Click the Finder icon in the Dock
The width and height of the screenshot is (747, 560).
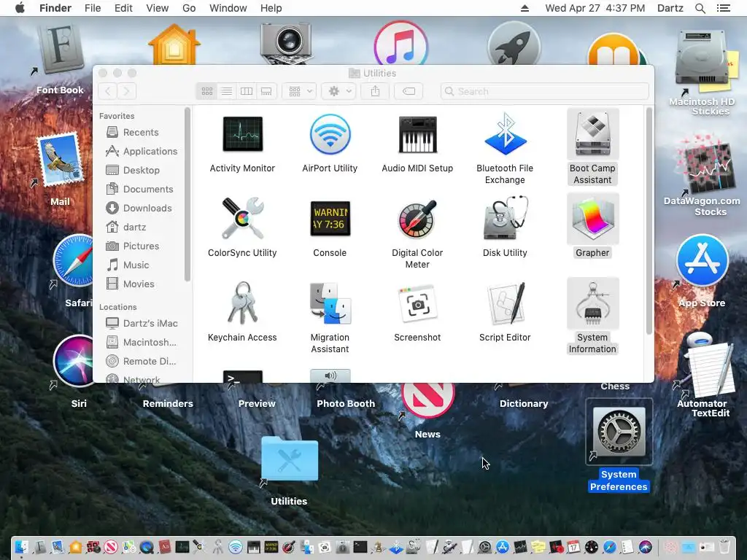click(22, 547)
